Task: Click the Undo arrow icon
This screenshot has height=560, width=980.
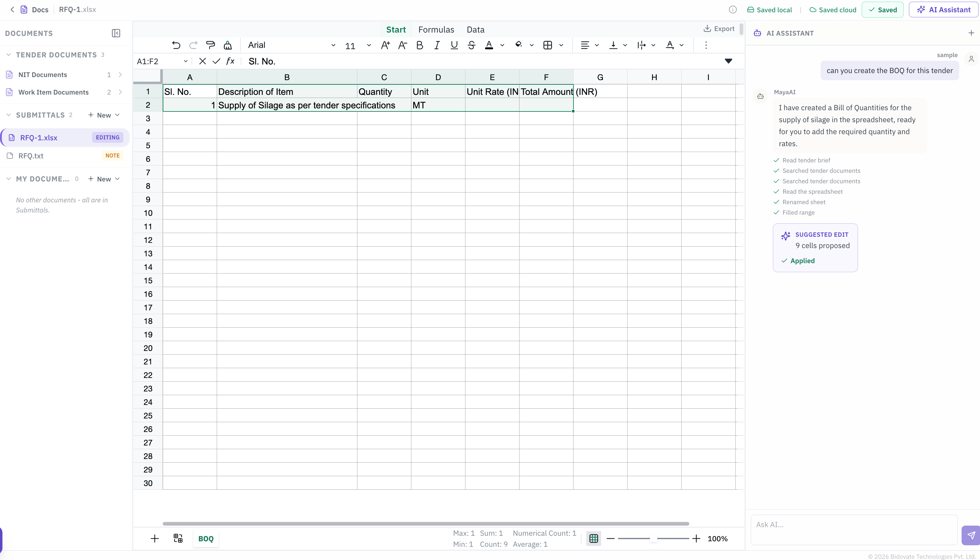Action: pyautogui.click(x=176, y=45)
